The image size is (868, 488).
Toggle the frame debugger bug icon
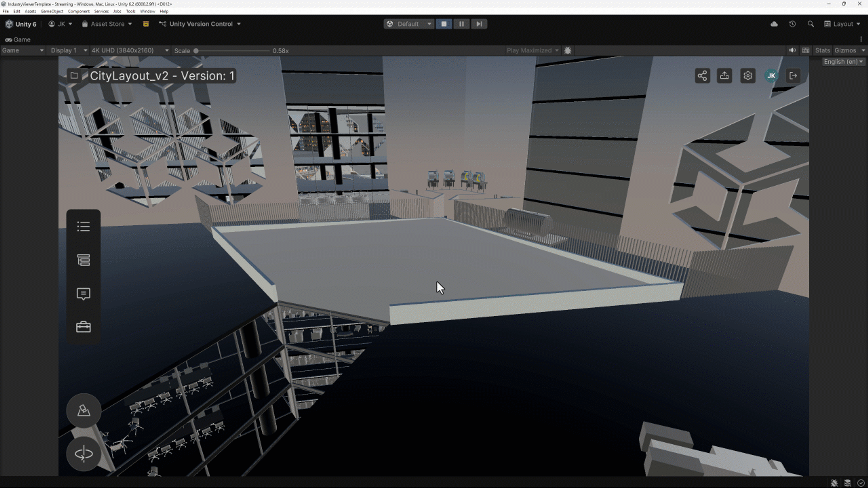[568, 50]
